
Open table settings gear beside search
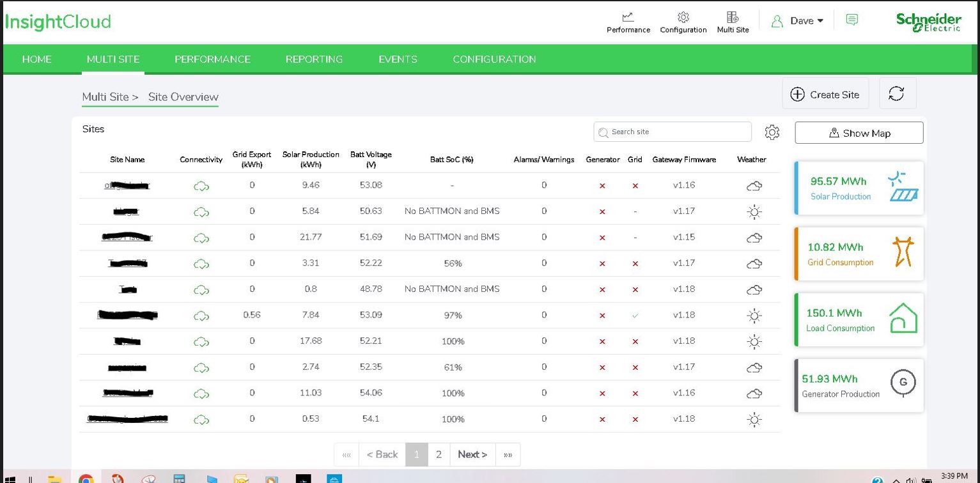(772, 132)
